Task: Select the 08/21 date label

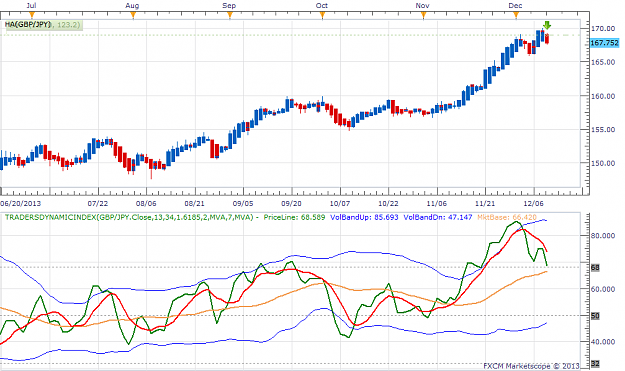Action: point(195,203)
